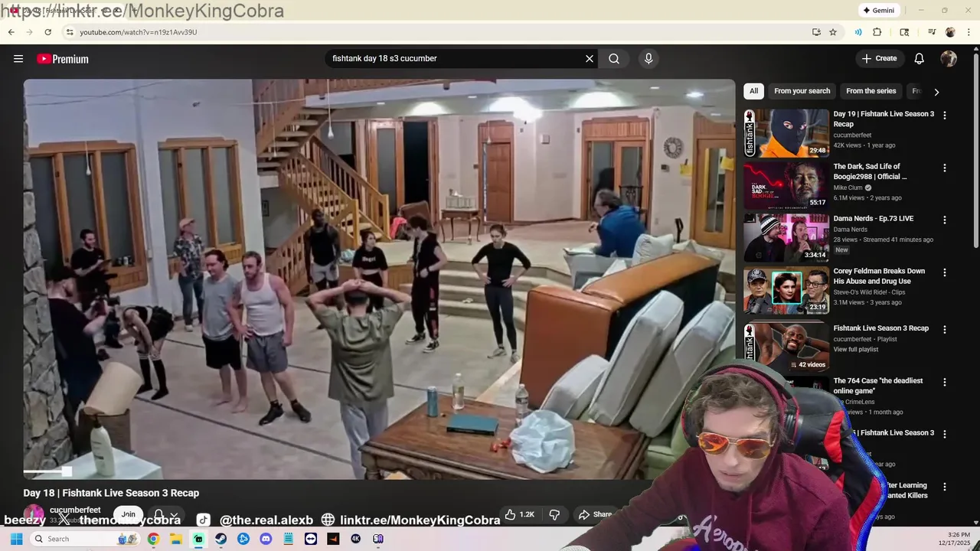
Task: Open Discord from the taskbar
Action: point(266,539)
